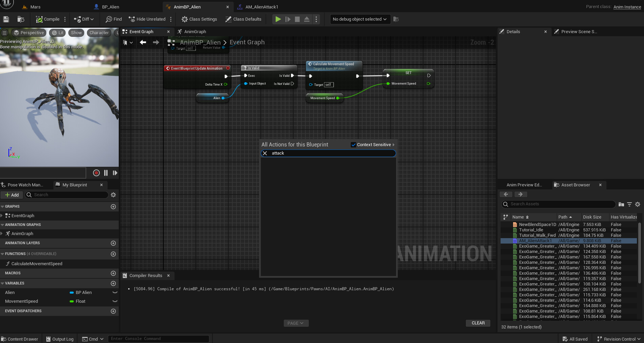The width and height of the screenshot is (644, 343).
Task: Click the Save icon in the toolbar
Action: click(6, 19)
